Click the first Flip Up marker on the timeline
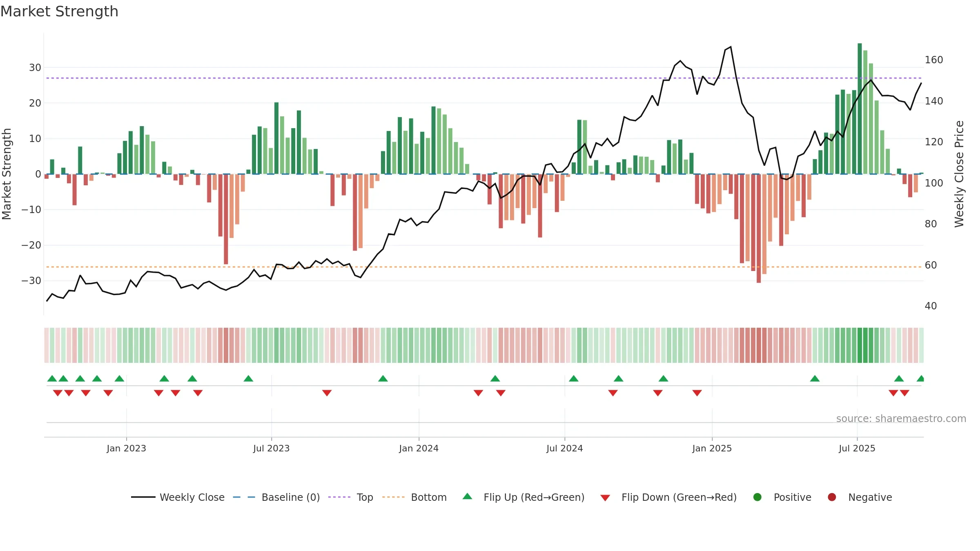980x551 pixels. 52,378
